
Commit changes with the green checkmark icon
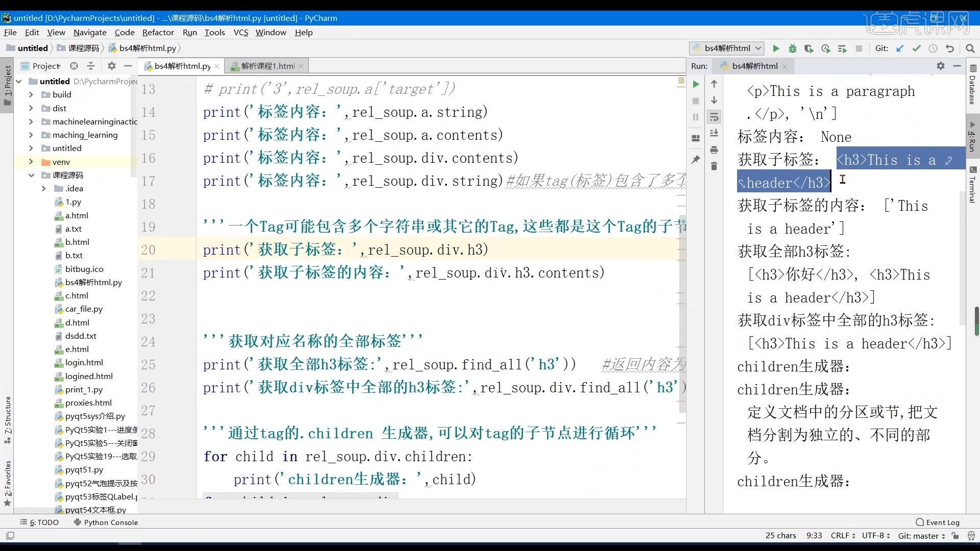tap(916, 48)
